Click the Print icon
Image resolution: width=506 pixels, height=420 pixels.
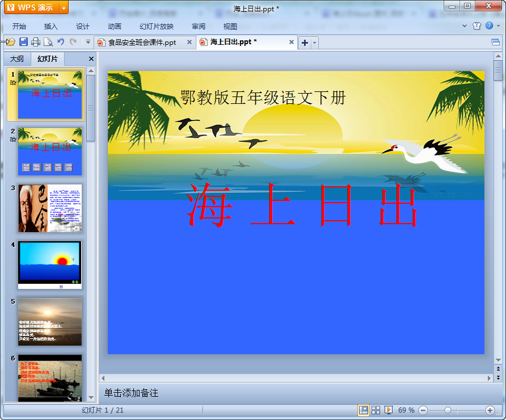pyautogui.click(x=36, y=42)
